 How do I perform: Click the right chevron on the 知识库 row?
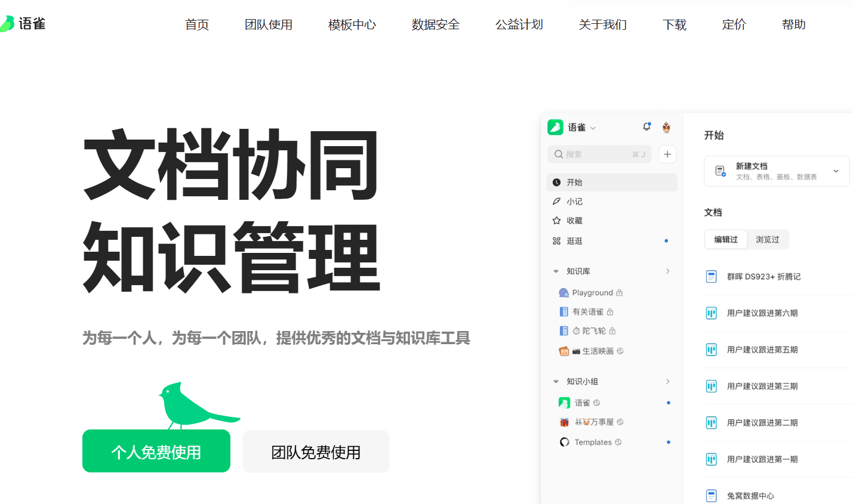point(668,271)
